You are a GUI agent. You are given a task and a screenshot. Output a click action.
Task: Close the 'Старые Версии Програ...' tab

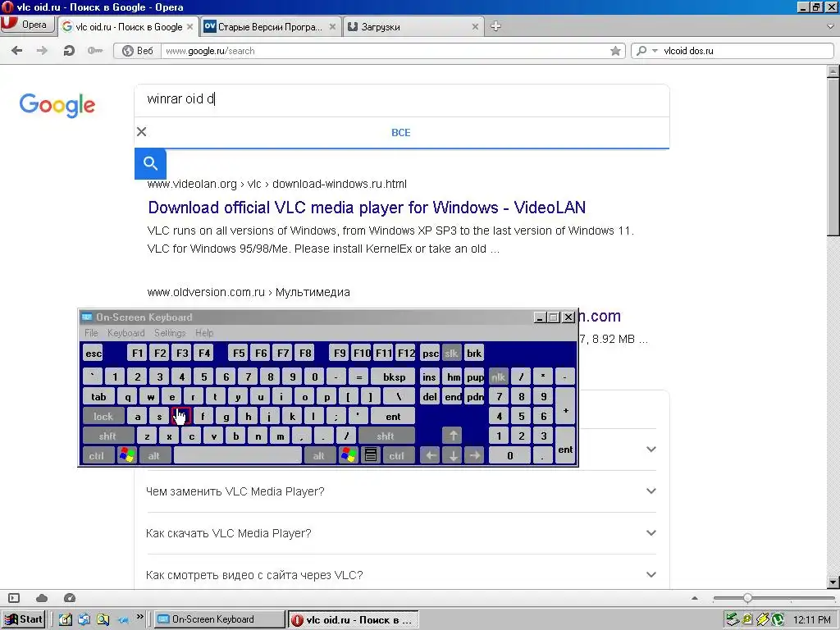(333, 27)
